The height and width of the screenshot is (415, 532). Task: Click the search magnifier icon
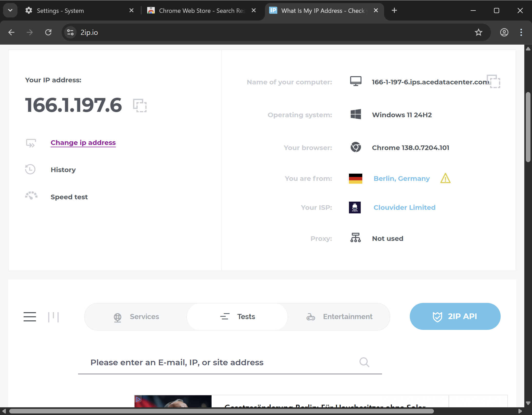tap(364, 362)
